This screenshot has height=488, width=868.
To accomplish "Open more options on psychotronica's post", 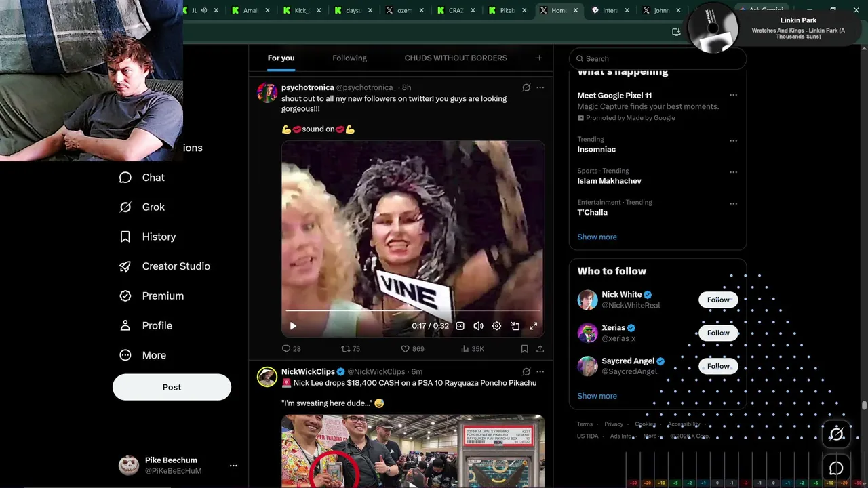I will [x=540, y=87].
